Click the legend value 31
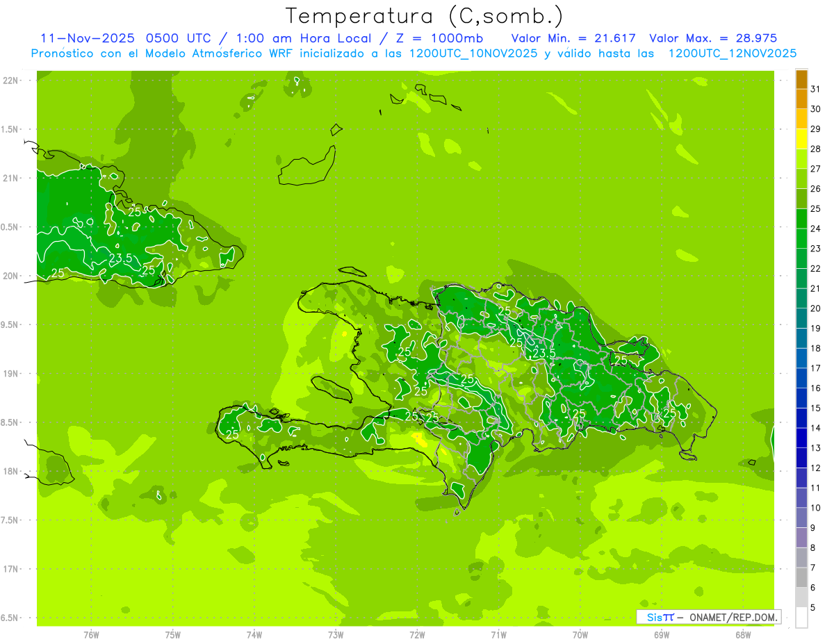 (x=816, y=89)
